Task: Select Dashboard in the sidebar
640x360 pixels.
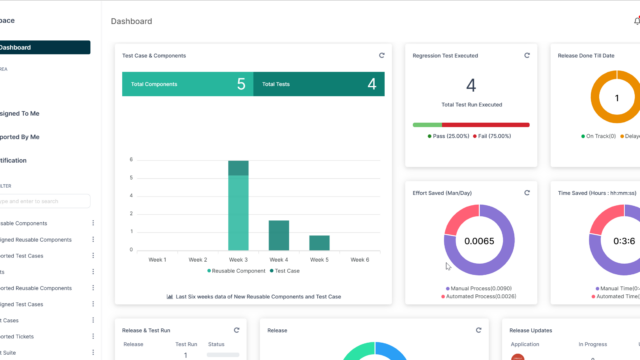Action: point(45,47)
